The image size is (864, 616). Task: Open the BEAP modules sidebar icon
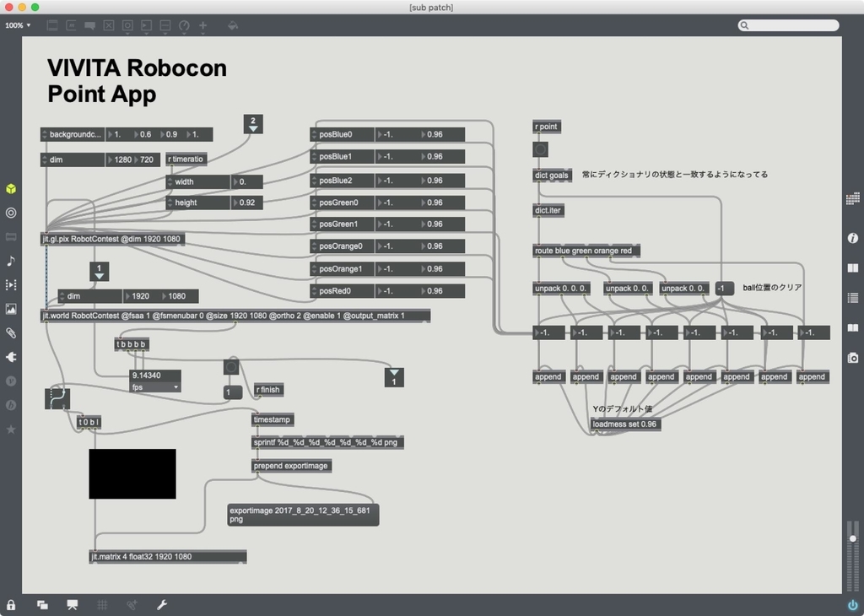(x=11, y=405)
